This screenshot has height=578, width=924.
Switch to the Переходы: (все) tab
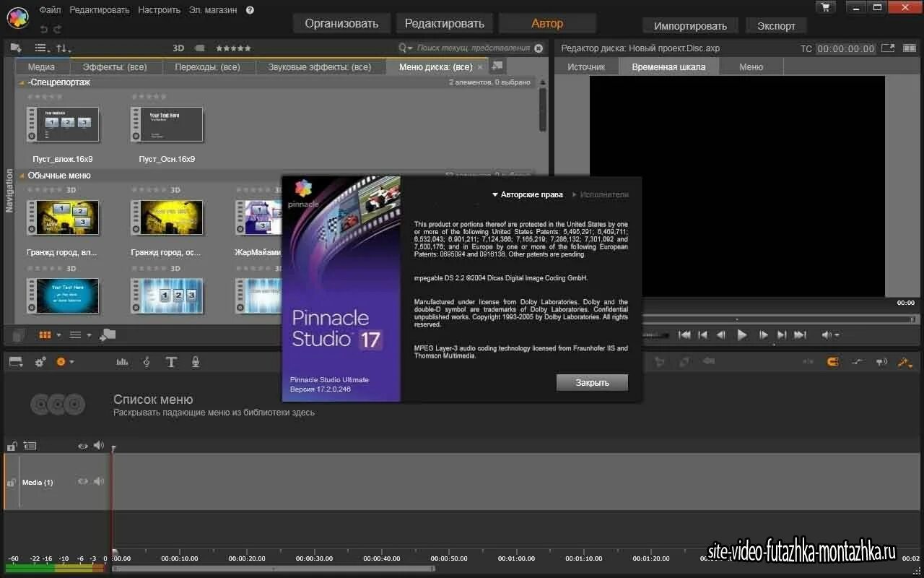pyautogui.click(x=208, y=66)
